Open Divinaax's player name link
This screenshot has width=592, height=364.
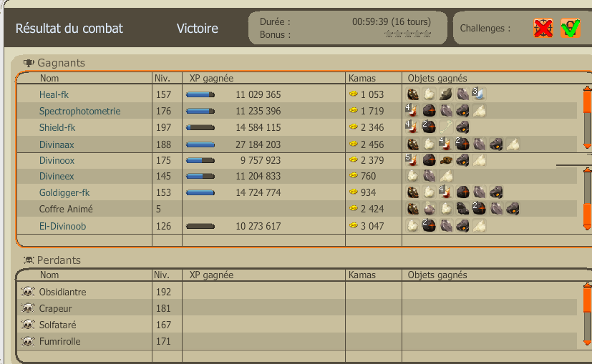[57, 144]
